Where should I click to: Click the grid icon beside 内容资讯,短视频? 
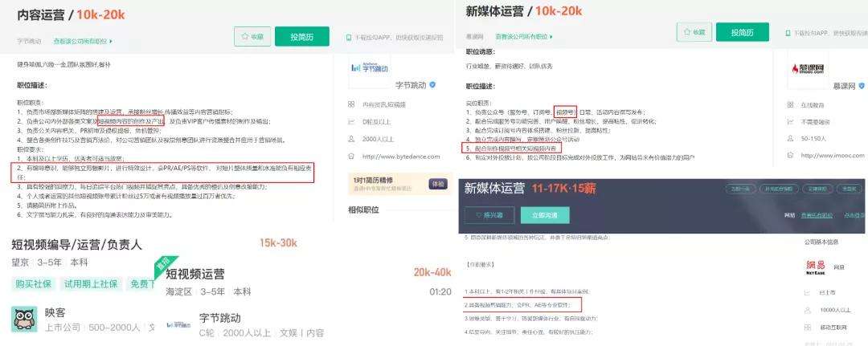pos(351,104)
